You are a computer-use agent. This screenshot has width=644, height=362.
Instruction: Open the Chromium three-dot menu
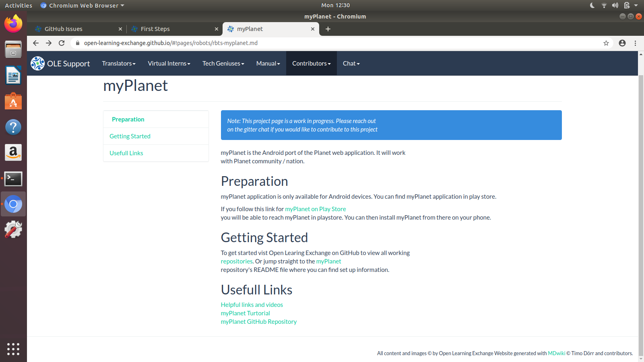[x=636, y=43]
